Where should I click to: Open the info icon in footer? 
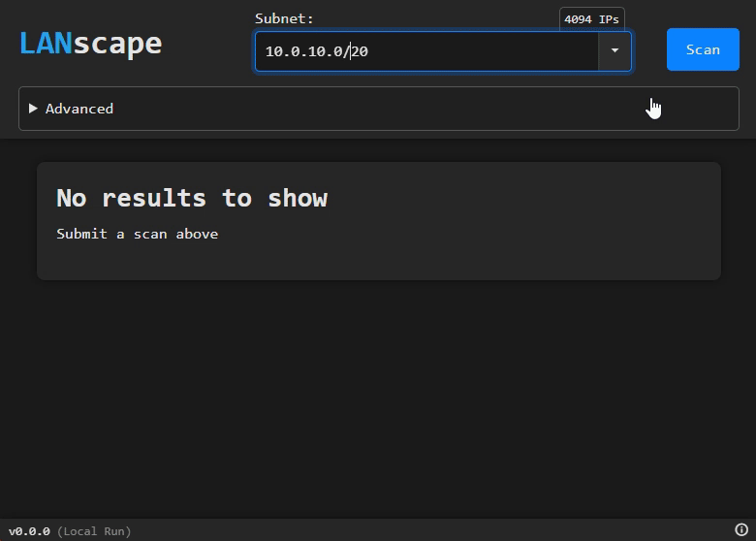(x=741, y=530)
